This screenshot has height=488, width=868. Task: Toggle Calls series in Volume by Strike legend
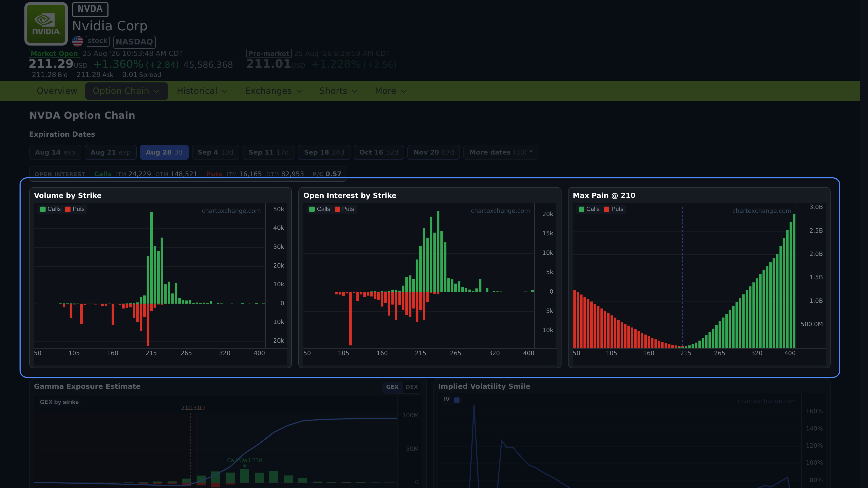(50, 209)
